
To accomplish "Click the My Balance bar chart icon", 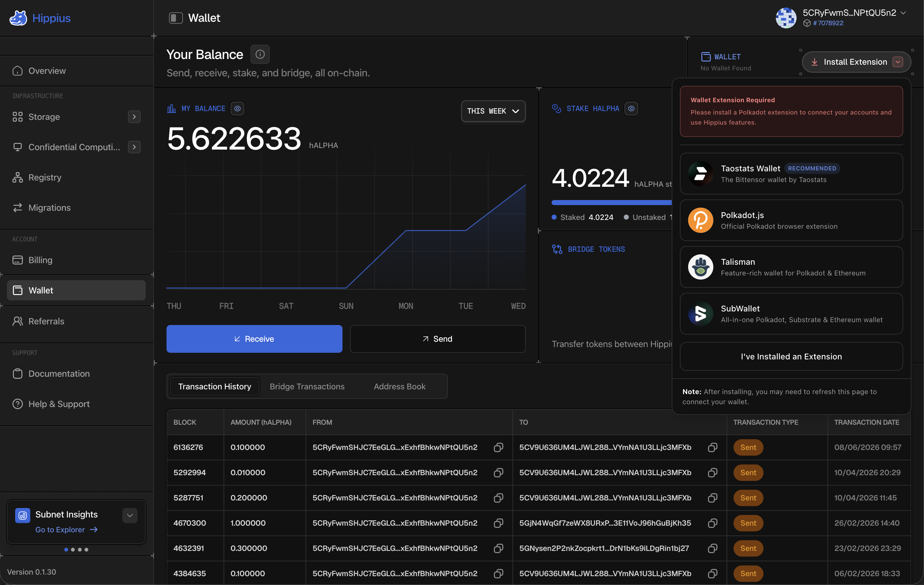I will coord(172,109).
